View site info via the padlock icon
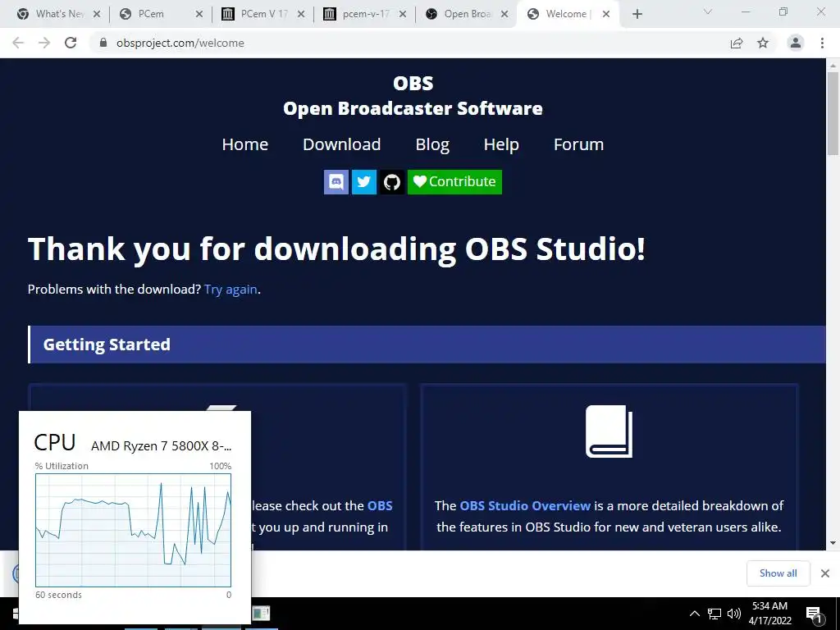Screen dimensions: 840x630 103,43
